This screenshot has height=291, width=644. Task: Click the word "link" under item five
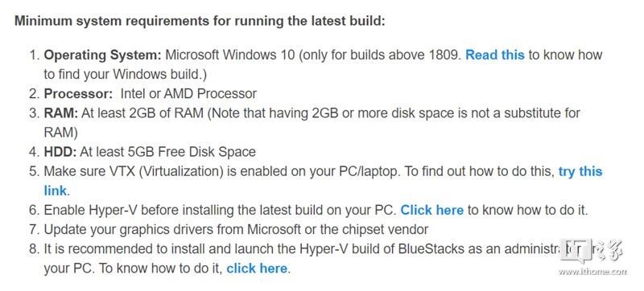click(55, 191)
